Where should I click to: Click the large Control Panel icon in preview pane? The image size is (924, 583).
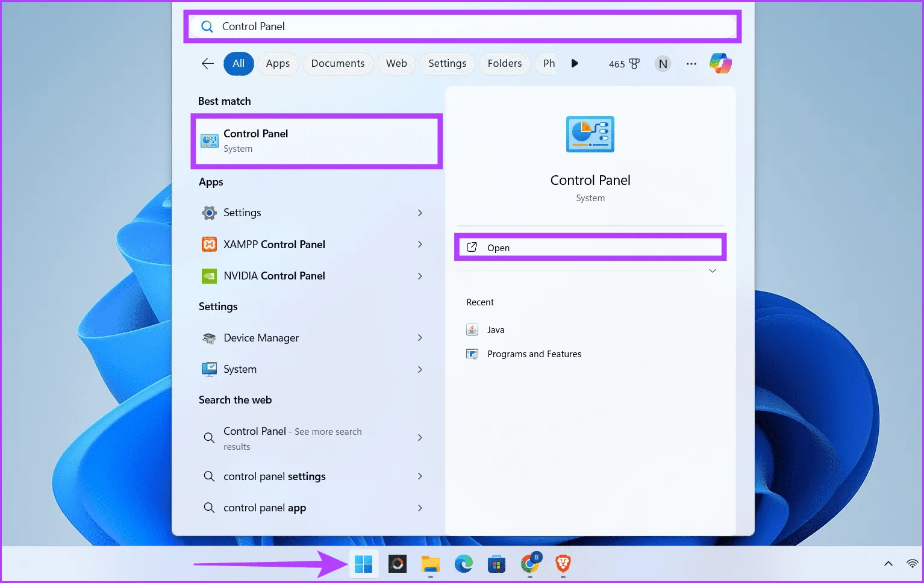click(590, 134)
